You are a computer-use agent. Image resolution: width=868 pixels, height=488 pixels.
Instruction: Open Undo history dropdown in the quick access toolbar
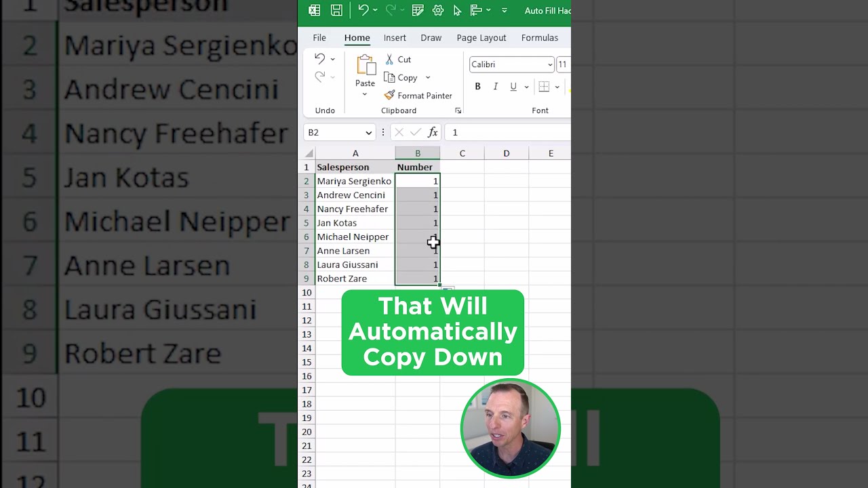tap(375, 10)
